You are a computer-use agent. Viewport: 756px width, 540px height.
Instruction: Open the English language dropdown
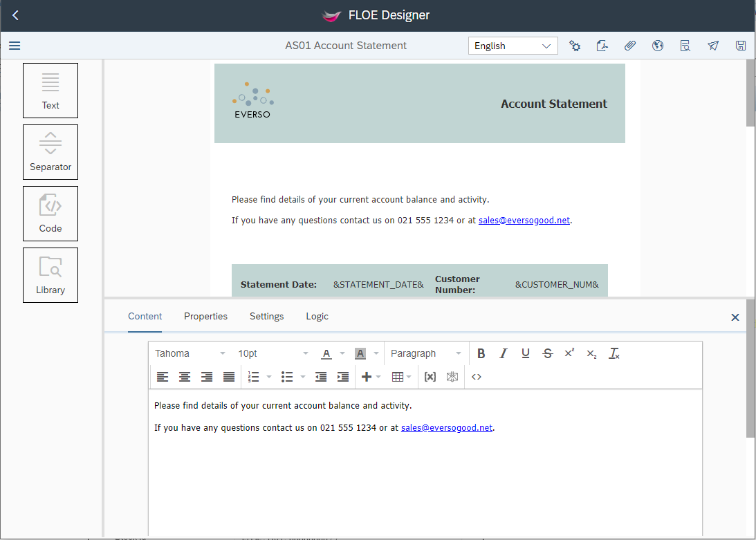513,46
